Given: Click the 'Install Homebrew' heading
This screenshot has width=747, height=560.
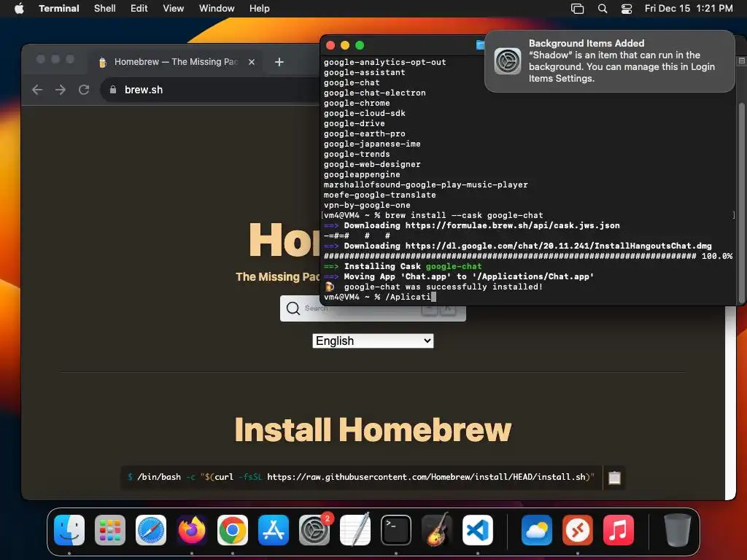Looking at the screenshot, I should [x=373, y=429].
